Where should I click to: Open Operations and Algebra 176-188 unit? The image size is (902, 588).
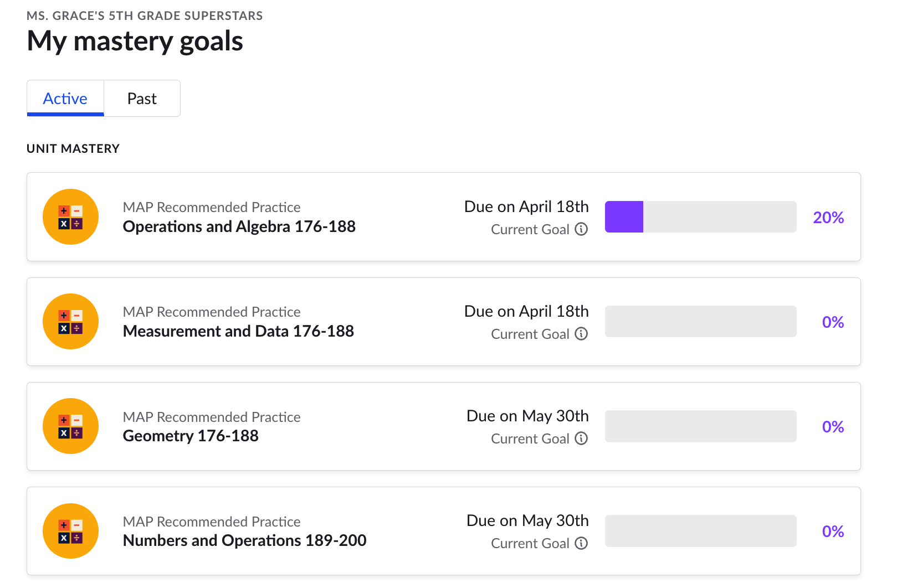click(239, 226)
